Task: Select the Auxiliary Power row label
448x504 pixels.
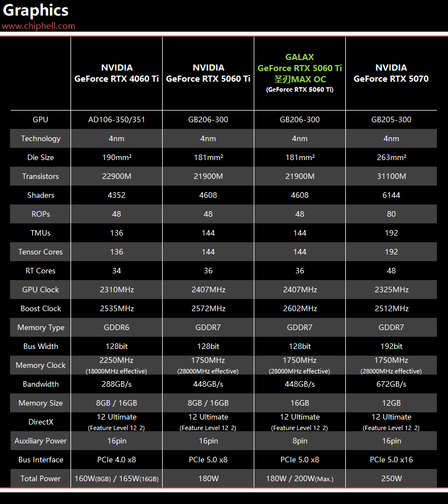Action: tap(41, 441)
